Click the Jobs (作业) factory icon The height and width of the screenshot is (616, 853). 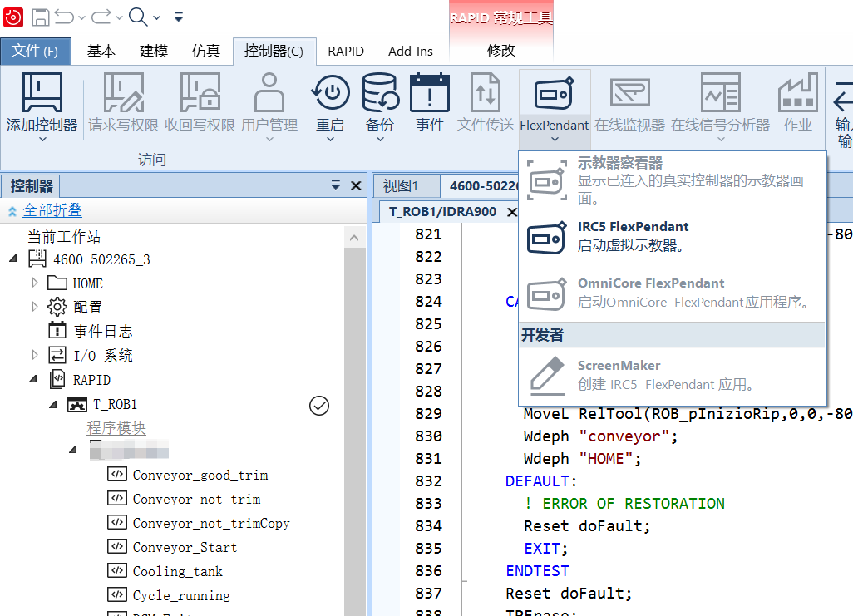click(x=797, y=92)
